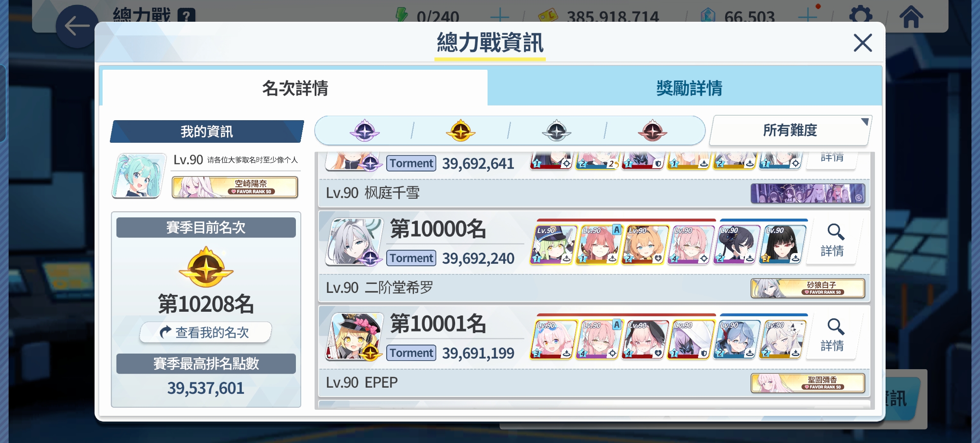Select the silver rank tier icon
This screenshot has width=980, height=443.
pyautogui.click(x=556, y=131)
